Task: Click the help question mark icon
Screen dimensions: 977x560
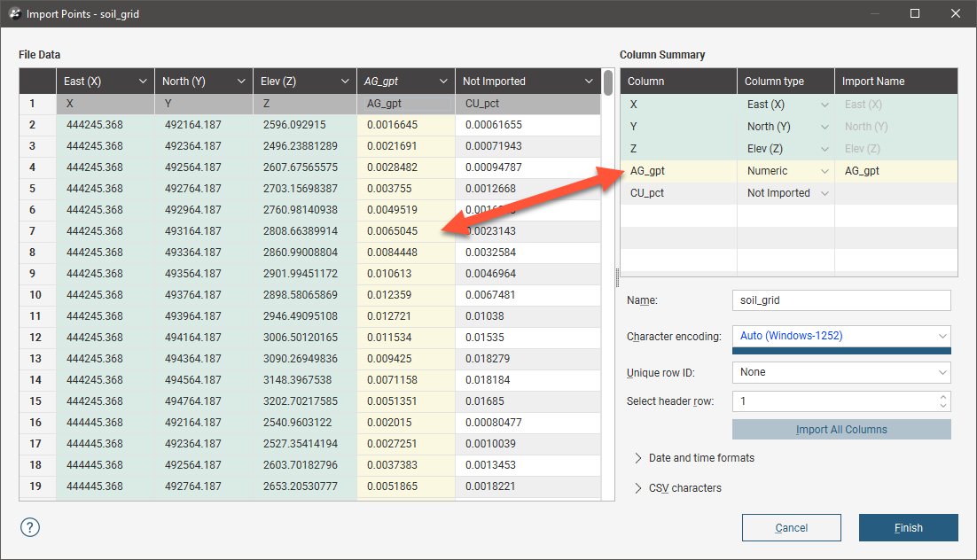Action: [x=30, y=527]
